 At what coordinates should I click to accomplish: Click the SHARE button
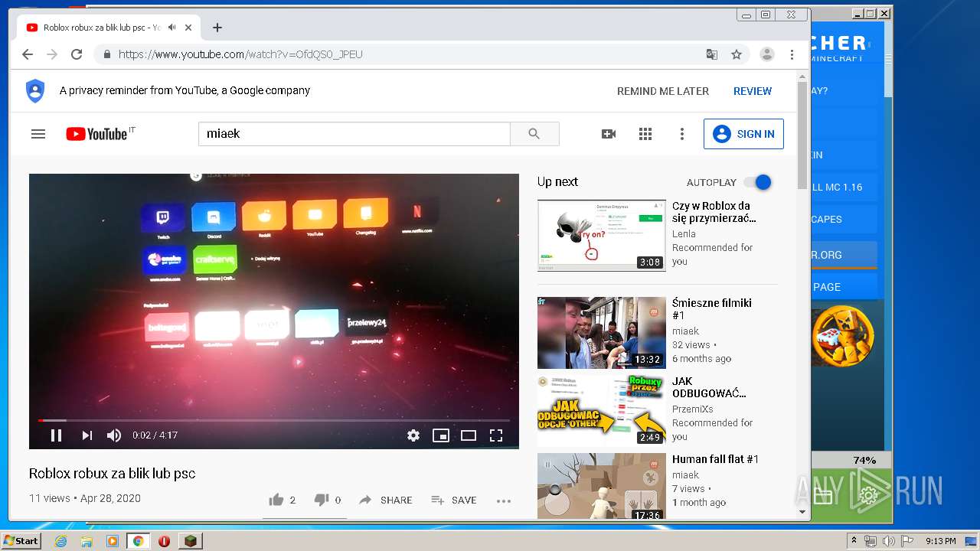[386, 500]
